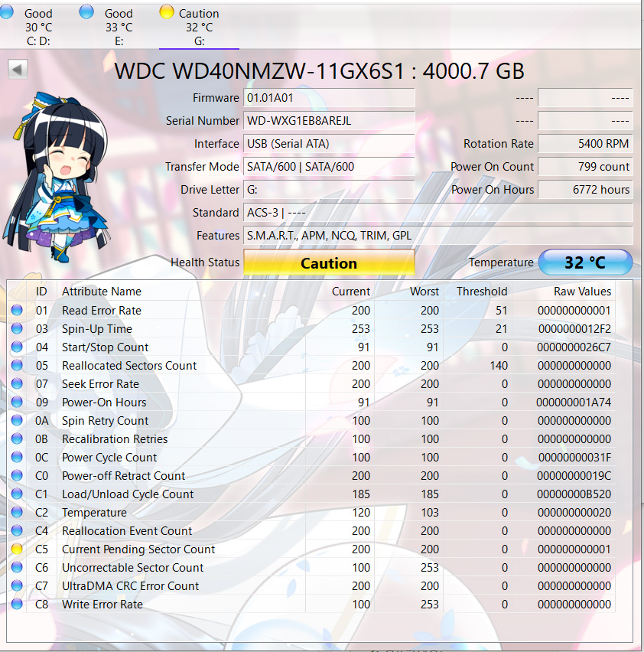Select the G: drive tab marked Caution
The image size is (644, 652).
(x=199, y=27)
